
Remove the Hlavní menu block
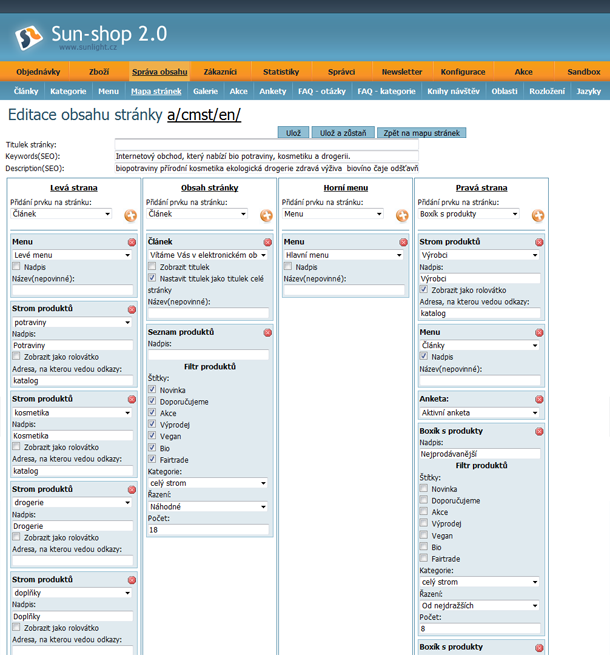pyautogui.click(x=403, y=242)
